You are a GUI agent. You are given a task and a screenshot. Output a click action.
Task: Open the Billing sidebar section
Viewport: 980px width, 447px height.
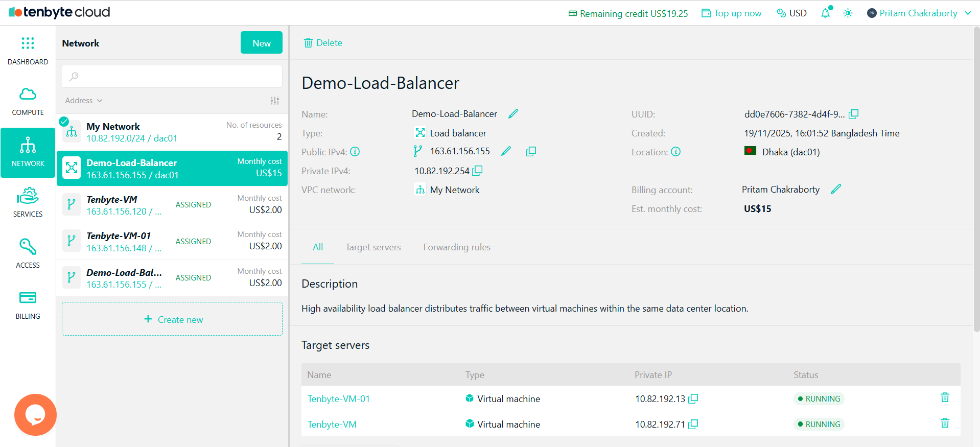coord(28,305)
